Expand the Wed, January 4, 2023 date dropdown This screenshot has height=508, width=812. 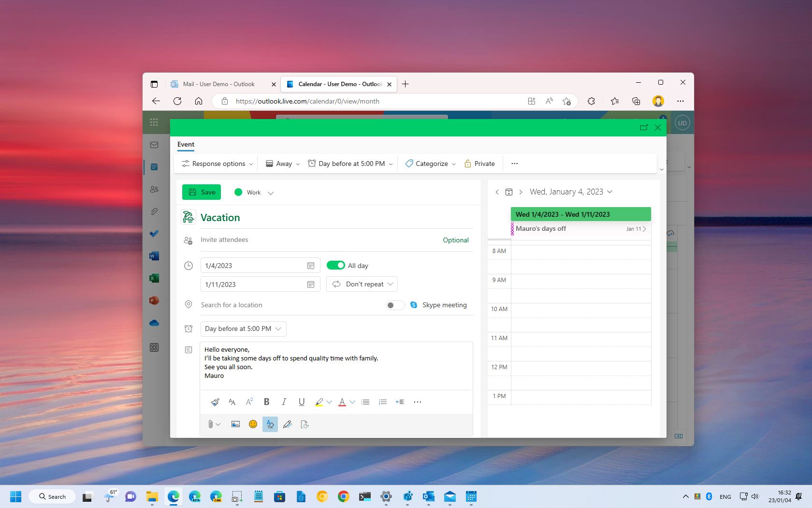[x=571, y=192]
